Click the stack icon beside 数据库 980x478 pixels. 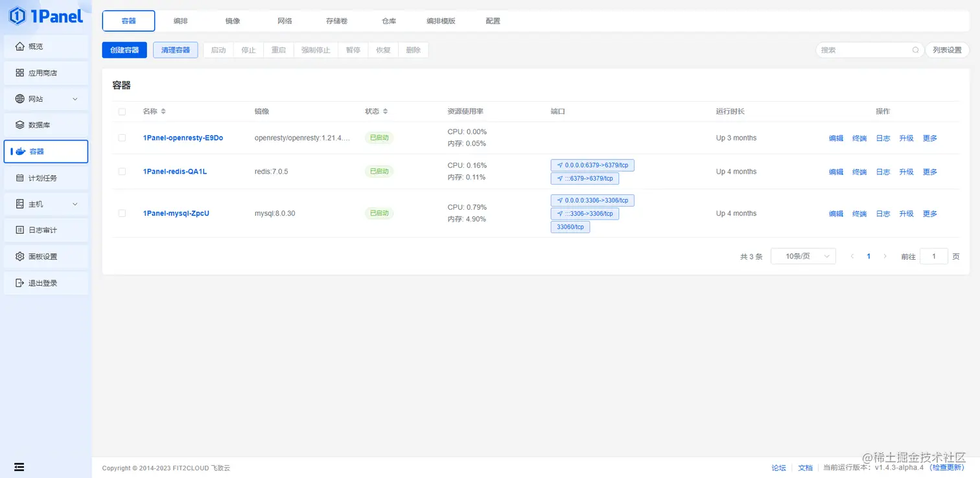(19, 125)
